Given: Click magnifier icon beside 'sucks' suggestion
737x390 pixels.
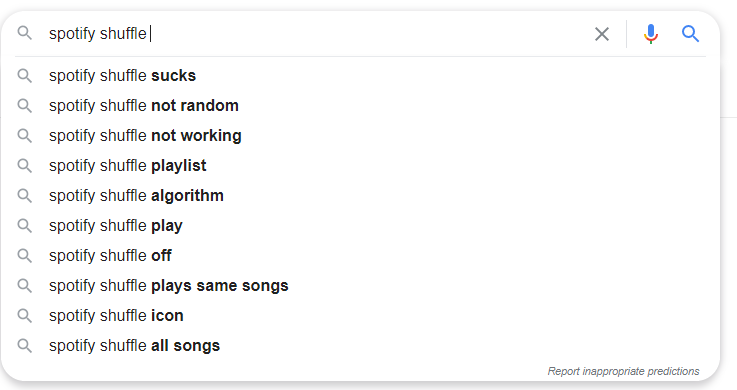Looking at the screenshot, I should pos(24,76).
